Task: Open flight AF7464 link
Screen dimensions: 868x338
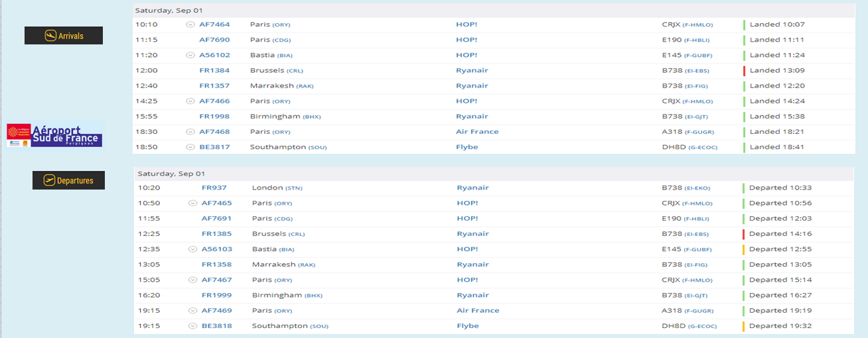Action: pyautogui.click(x=214, y=25)
